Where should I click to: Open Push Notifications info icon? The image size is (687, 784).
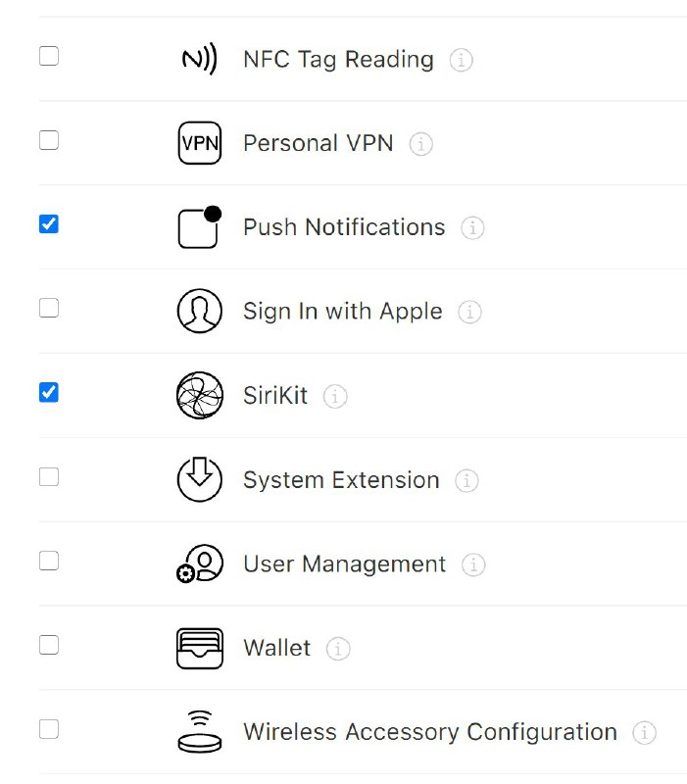(472, 228)
